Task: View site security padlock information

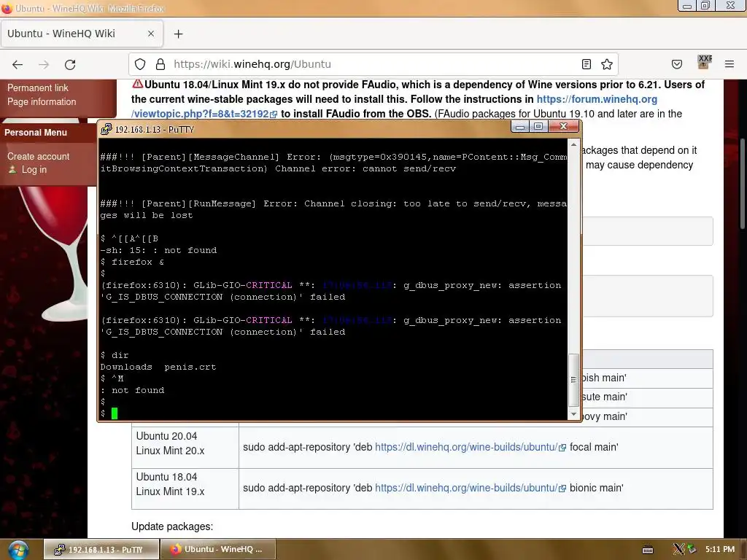Action: click(160, 64)
